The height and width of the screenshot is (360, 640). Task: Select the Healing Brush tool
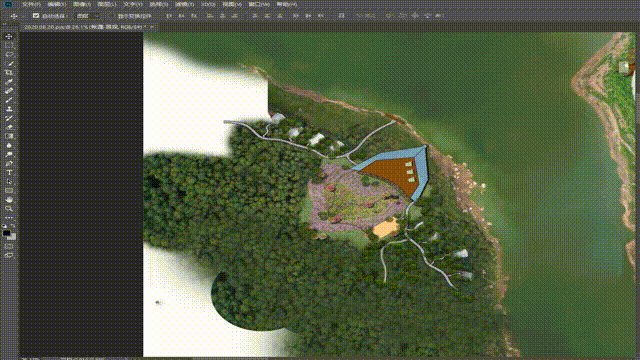pos(9,91)
